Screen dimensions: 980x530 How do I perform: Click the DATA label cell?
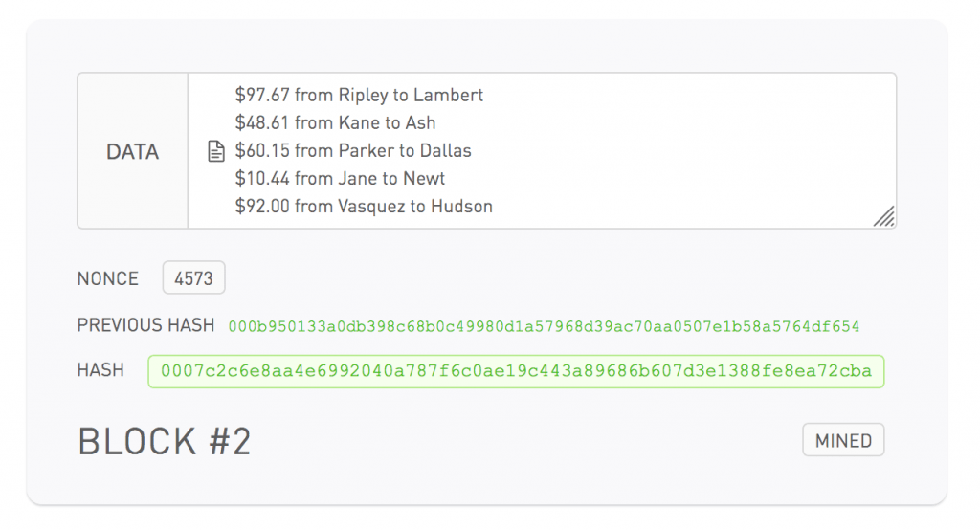pos(132,151)
